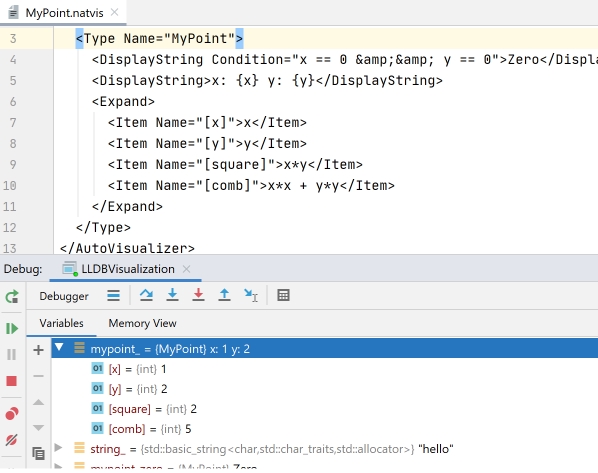Click the [comb] variable's 01 type icon

pos(98,428)
